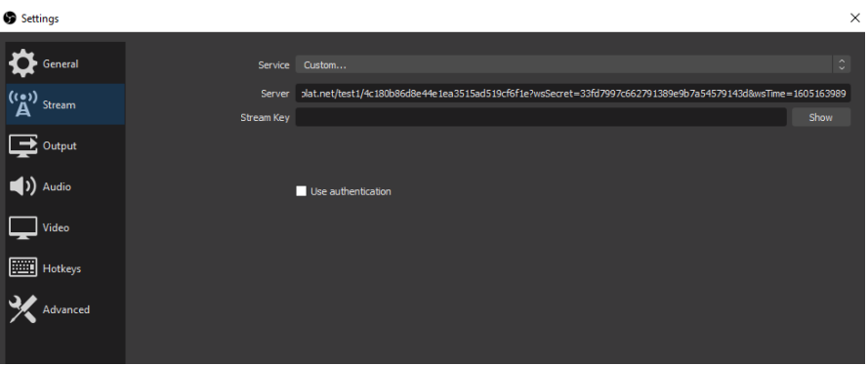Switch to the Output settings tab

[65, 145]
